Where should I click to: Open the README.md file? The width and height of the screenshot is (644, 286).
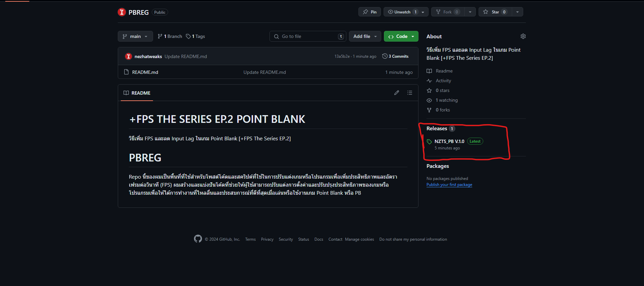[x=145, y=72]
